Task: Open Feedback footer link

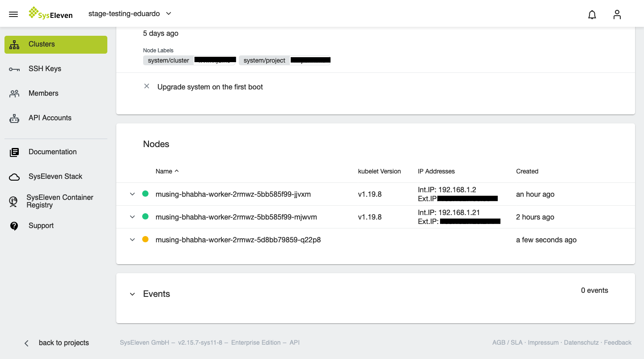Action: pos(618,342)
